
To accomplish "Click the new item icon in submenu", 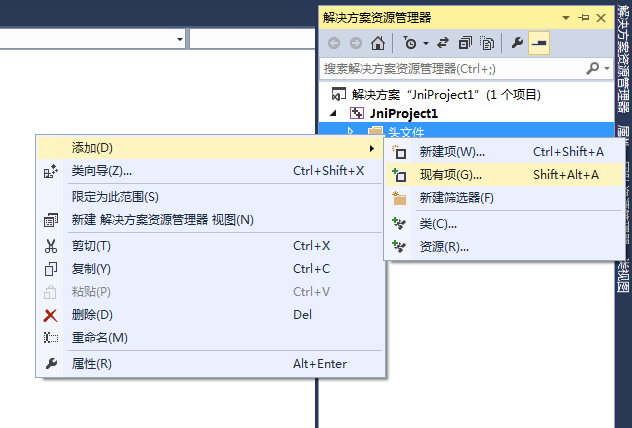I will (399, 152).
